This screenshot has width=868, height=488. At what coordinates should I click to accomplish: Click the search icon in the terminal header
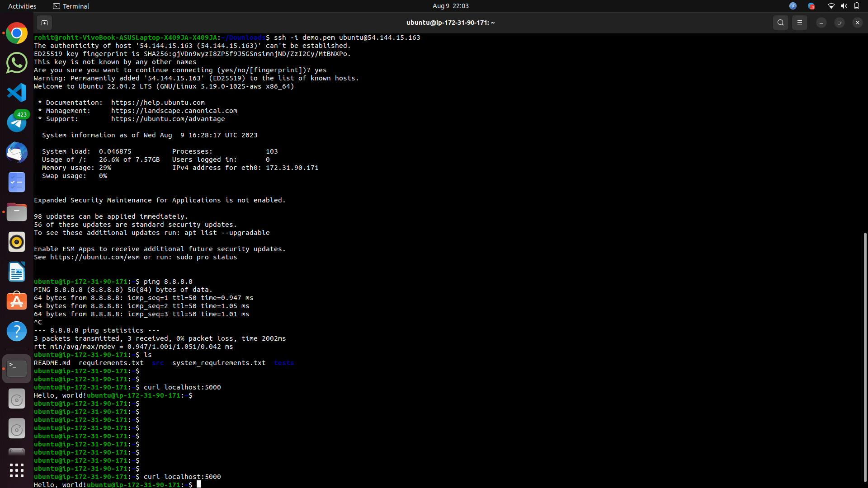tap(781, 22)
